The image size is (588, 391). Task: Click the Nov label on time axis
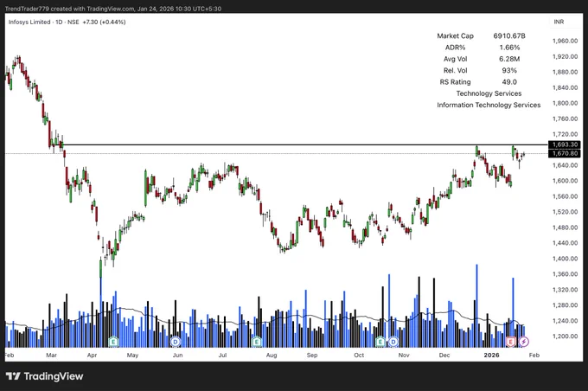click(404, 355)
